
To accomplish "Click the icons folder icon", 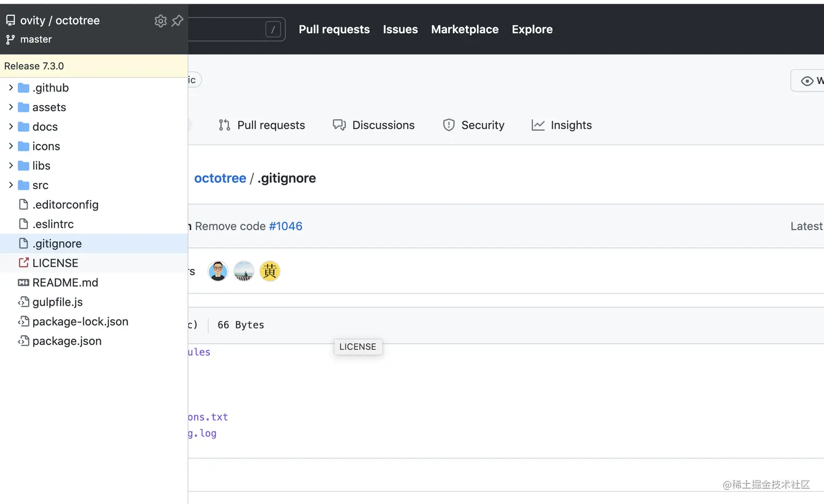I will tap(23, 146).
